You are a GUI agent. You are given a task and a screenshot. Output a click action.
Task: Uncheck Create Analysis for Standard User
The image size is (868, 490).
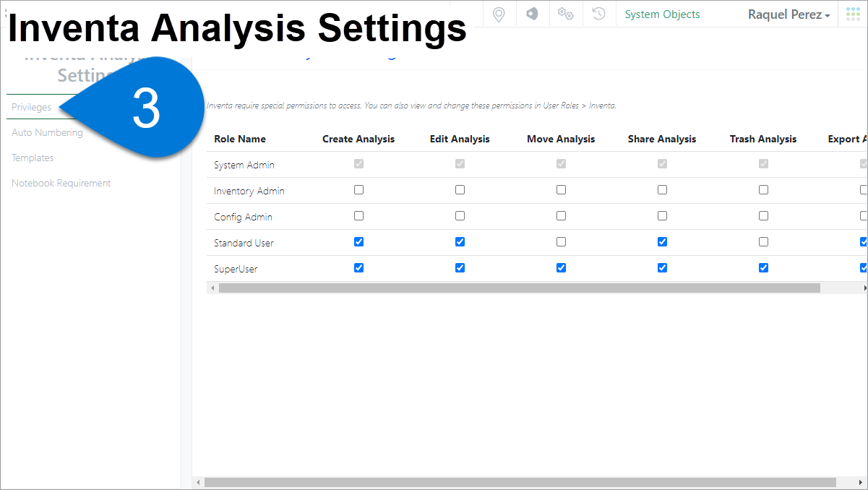(x=358, y=242)
